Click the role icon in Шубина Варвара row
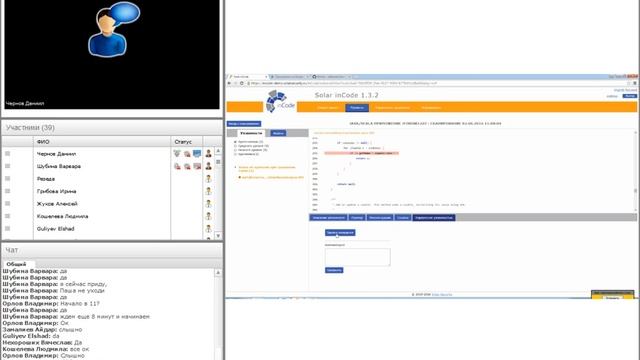 click(x=209, y=166)
